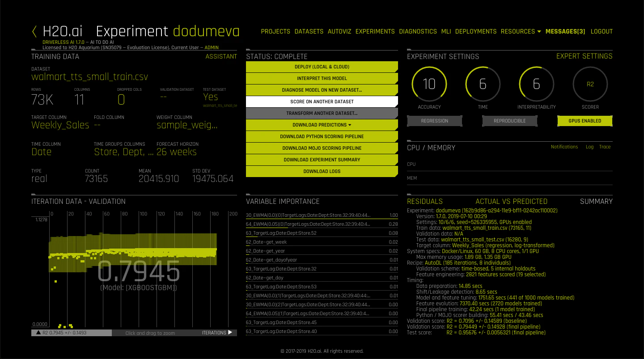Click Download MOJO Scoring Pipeline button

point(322,148)
